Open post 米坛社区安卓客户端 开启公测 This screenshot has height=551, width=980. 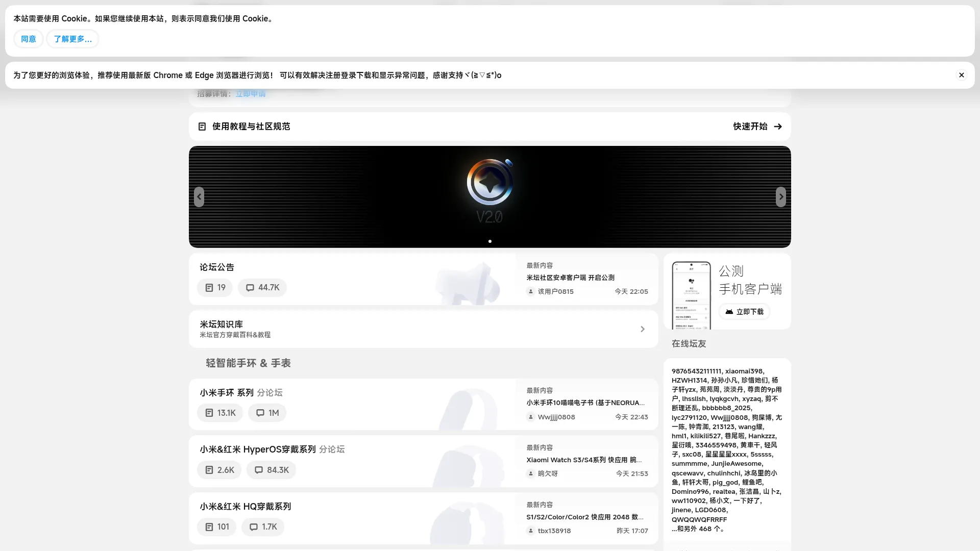point(570,278)
